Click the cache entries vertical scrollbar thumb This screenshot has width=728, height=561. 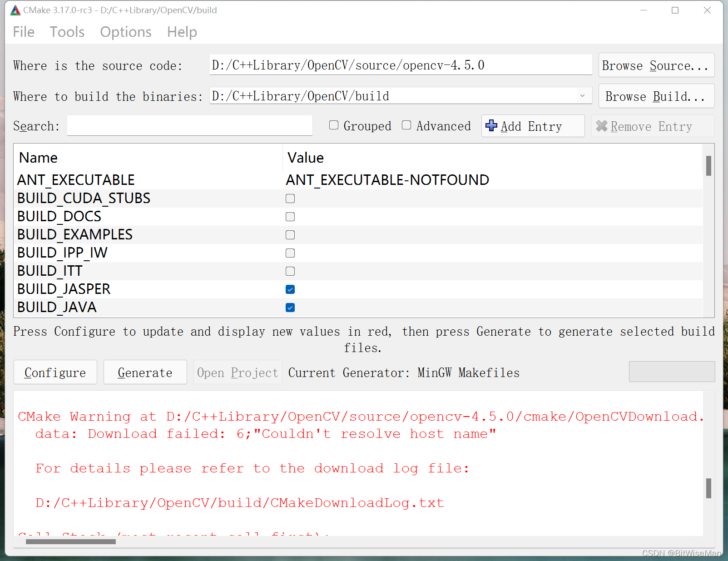(x=708, y=165)
